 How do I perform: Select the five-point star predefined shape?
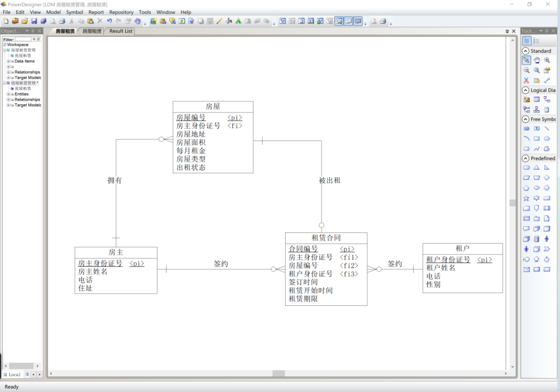pyautogui.click(x=527, y=199)
